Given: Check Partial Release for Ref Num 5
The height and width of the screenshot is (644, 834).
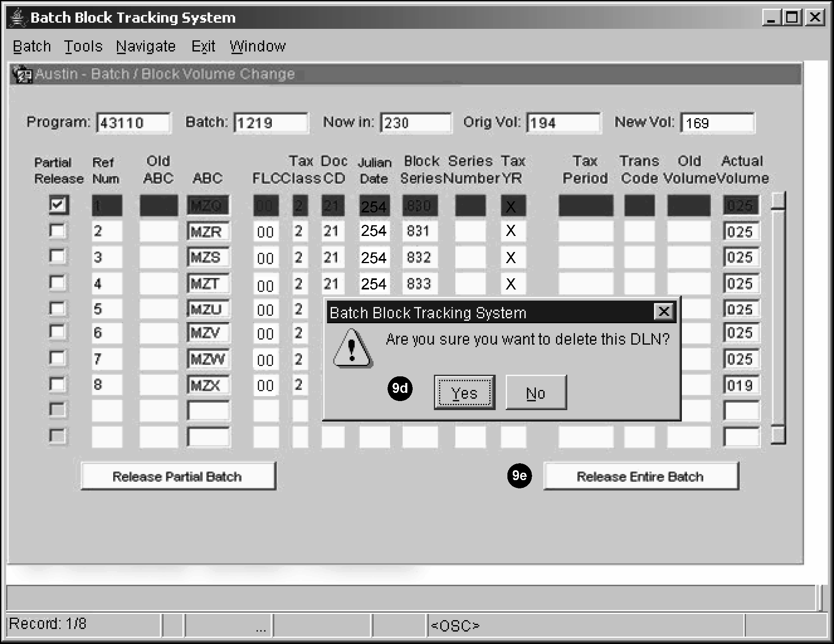Looking at the screenshot, I should [x=57, y=308].
